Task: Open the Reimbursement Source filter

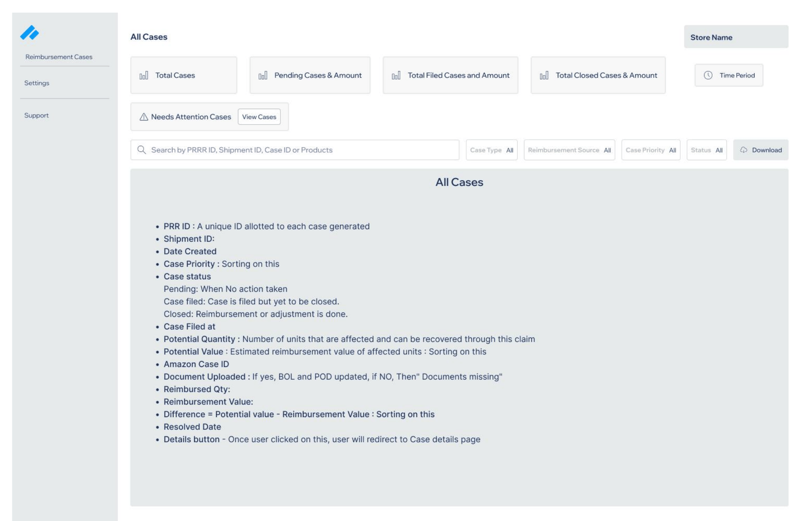Action: pos(569,150)
